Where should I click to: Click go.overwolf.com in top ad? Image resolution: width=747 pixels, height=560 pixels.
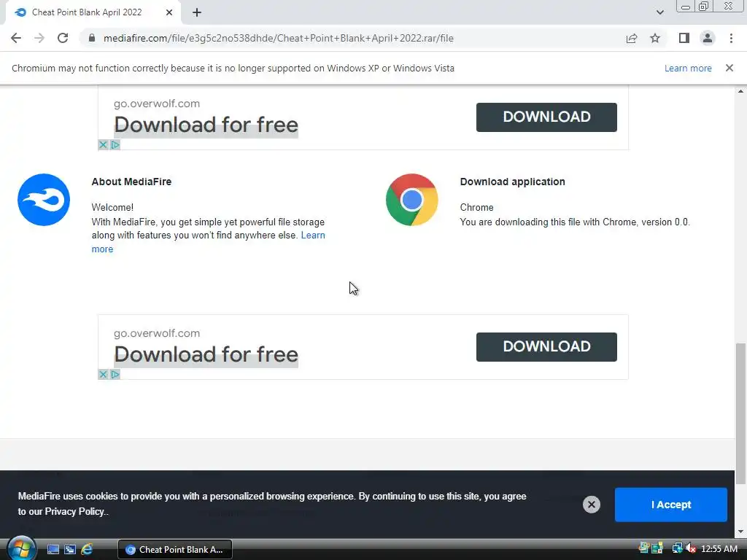(x=157, y=104)
